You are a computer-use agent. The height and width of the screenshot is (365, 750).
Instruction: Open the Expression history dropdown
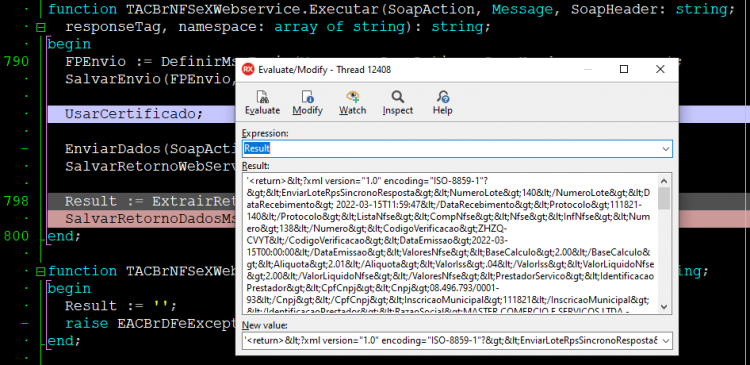coord(665,149)
